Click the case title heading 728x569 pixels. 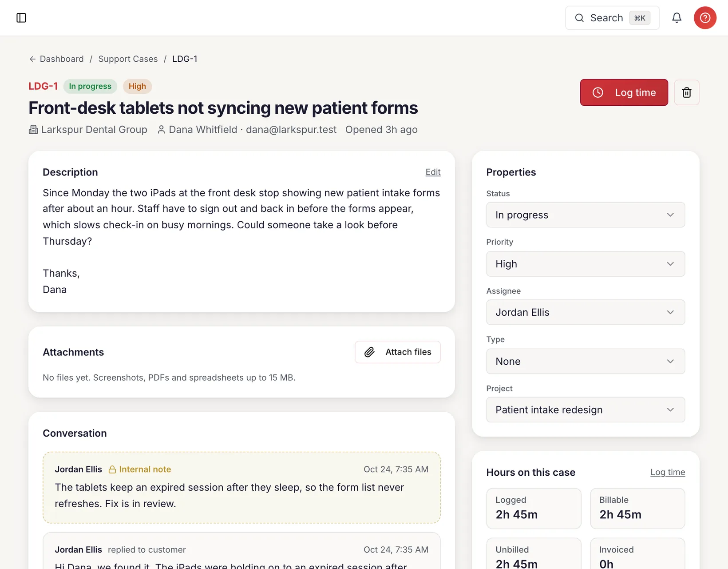pos(223,108)
